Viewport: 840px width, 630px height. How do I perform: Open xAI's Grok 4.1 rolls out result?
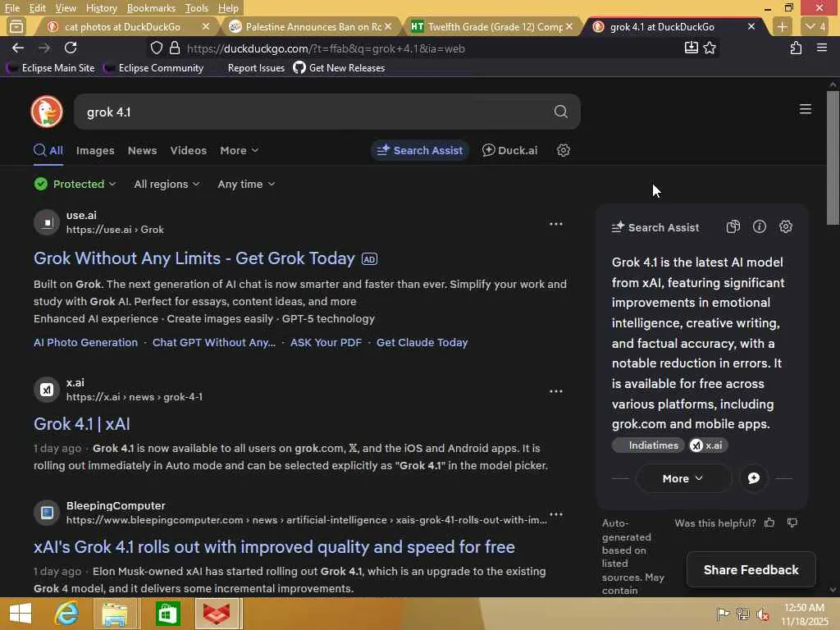274,546
